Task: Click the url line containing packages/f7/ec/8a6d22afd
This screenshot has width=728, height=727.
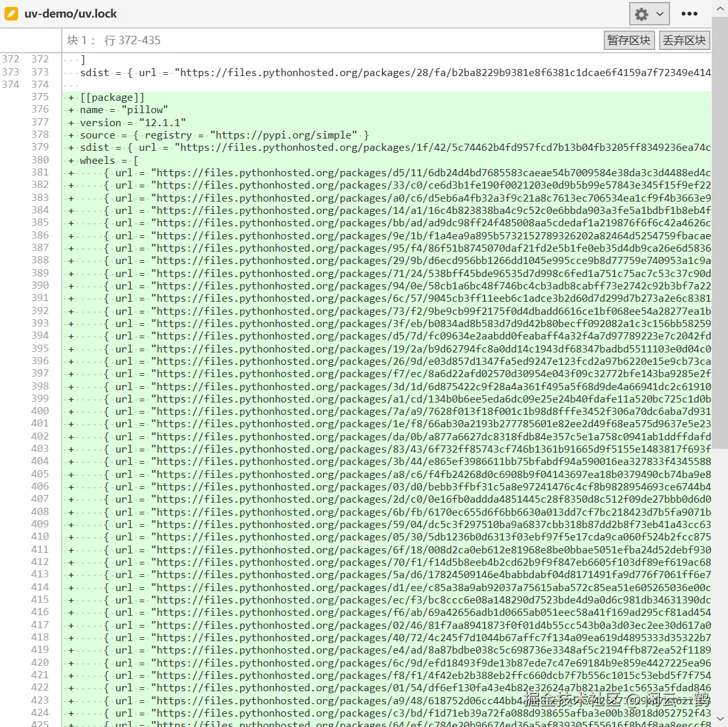Action: click(386, 374)
